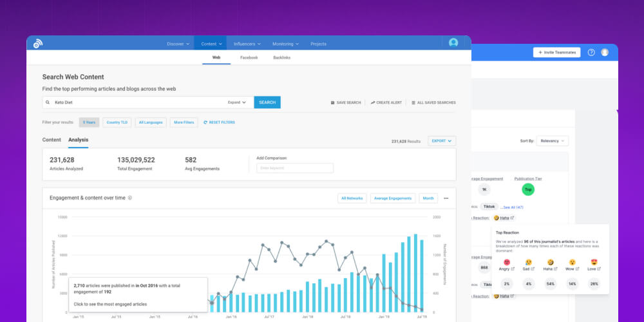
Task: Open the Discover menu
Action: [178, 44]
